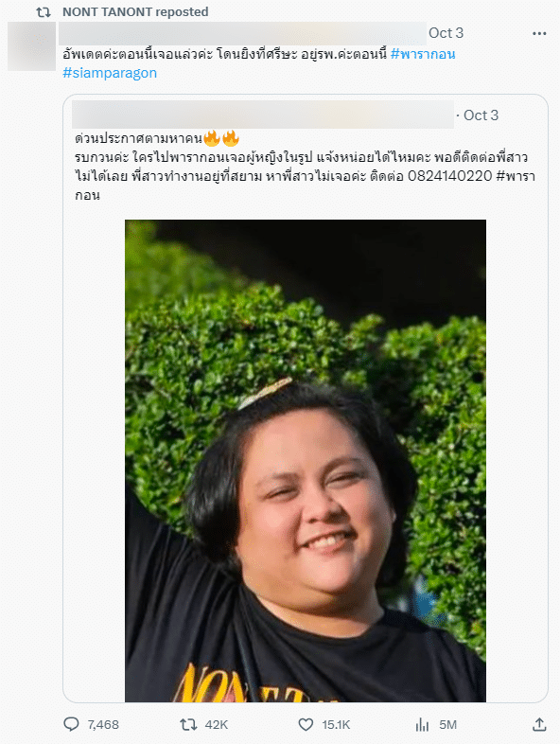
Task: Open the quoted post's blurred author name
Action: pos(263,115)
